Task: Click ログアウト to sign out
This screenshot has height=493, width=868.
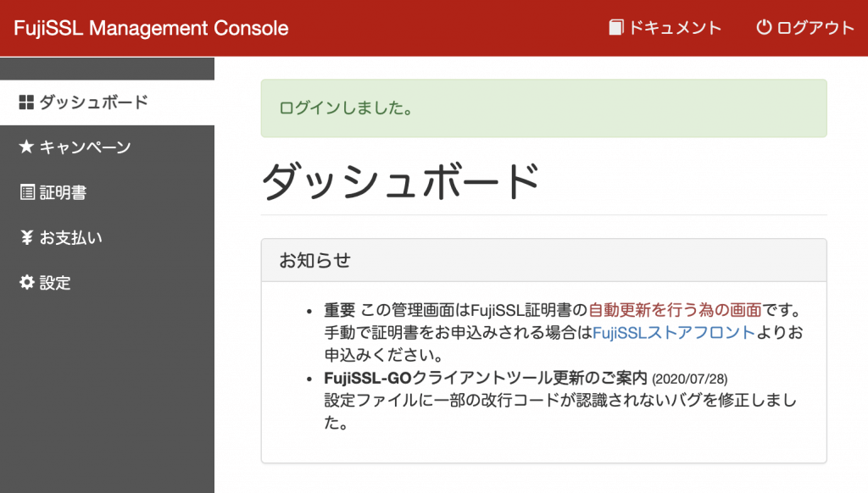Action: [805, 27]
